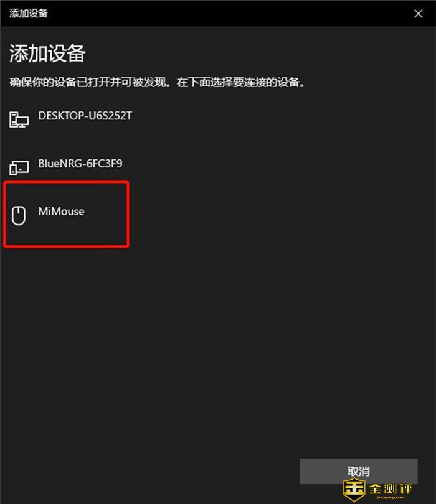This screenshot has height=504, width=436.
Task: Open the jinceping.com watermark link
Action: [391, 498]
